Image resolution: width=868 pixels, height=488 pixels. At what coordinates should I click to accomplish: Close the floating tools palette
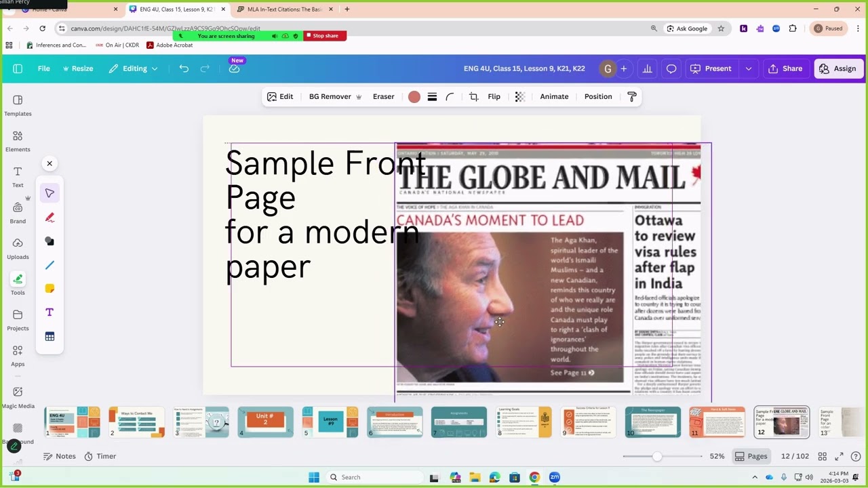click(50, 163)
